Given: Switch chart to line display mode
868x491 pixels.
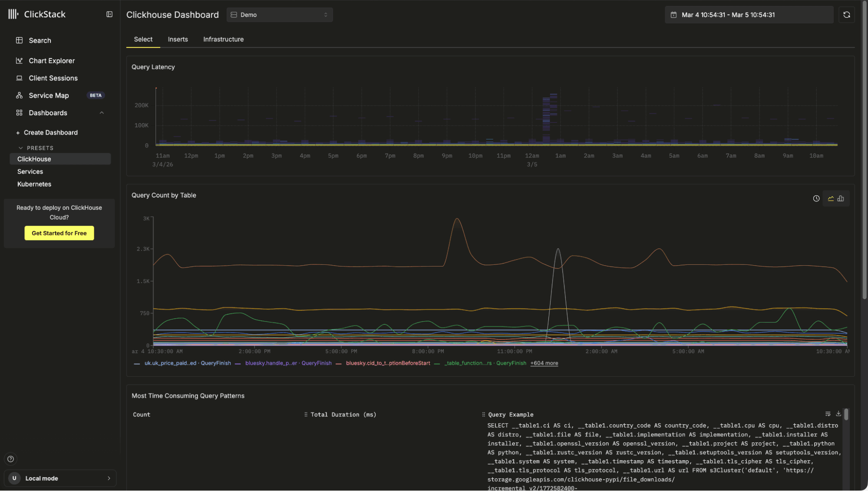Looking at the screenshot, I should (831, 198).
